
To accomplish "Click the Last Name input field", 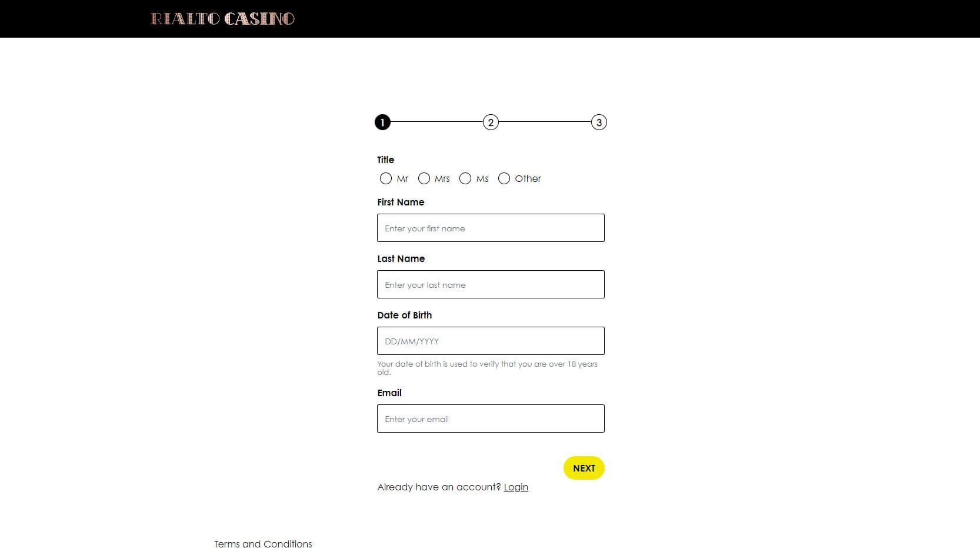I will [491, 284].
